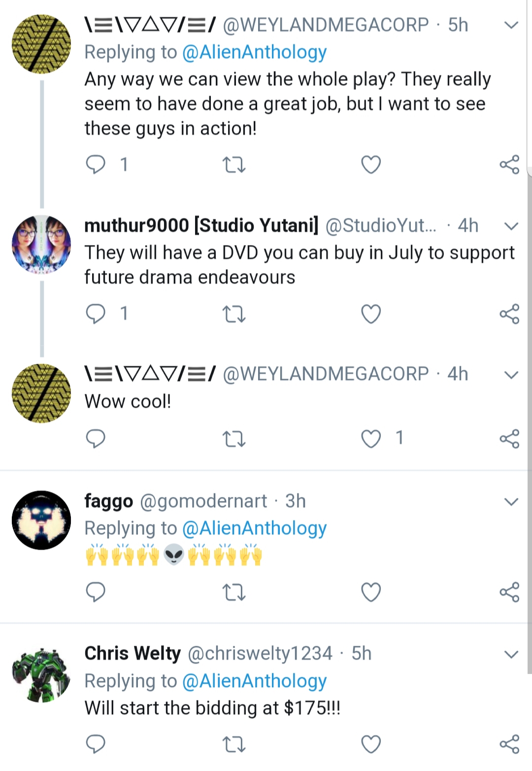Retweet faggo's emoji tweet
The image size is (532, 771).
pyautogui.click(x=234, y=592)
